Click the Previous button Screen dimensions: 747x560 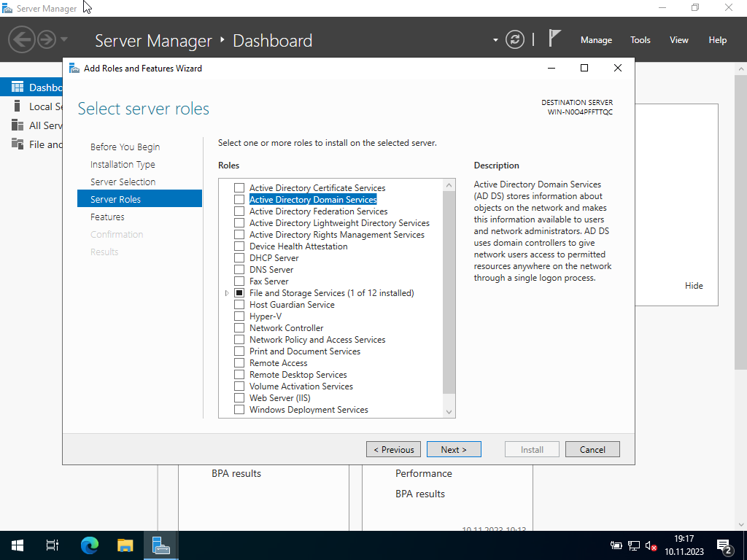(393, 449)
